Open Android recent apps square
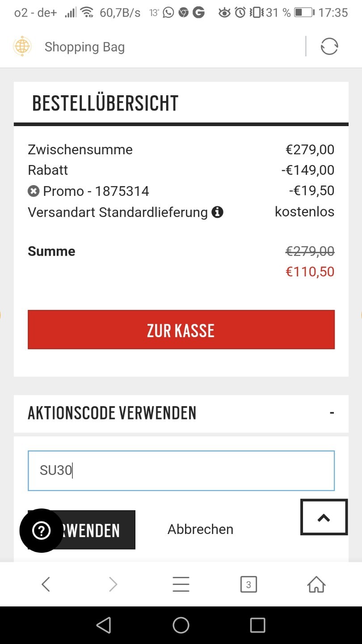 (x=257, y=625)
